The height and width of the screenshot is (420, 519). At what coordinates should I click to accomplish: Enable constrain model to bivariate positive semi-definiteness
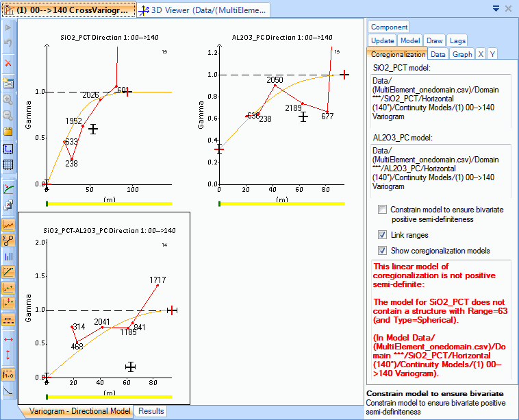click(382, 210)
